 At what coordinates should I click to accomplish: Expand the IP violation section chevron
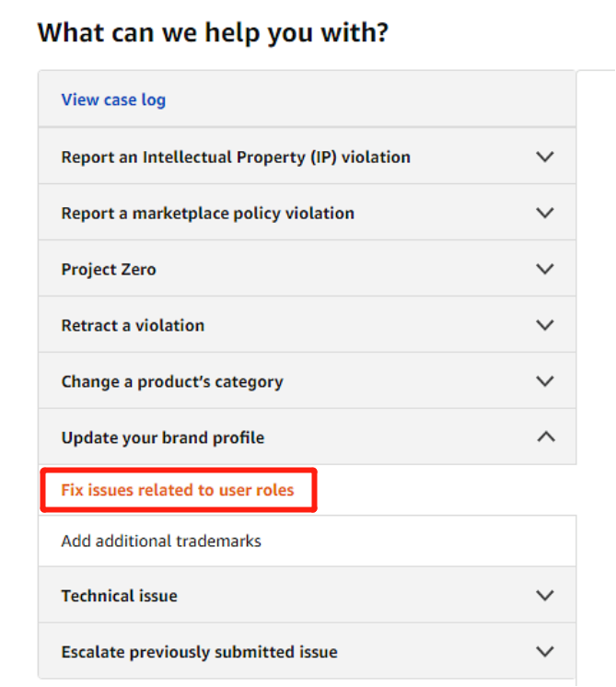pyautogui.click(x=545, y=157)
